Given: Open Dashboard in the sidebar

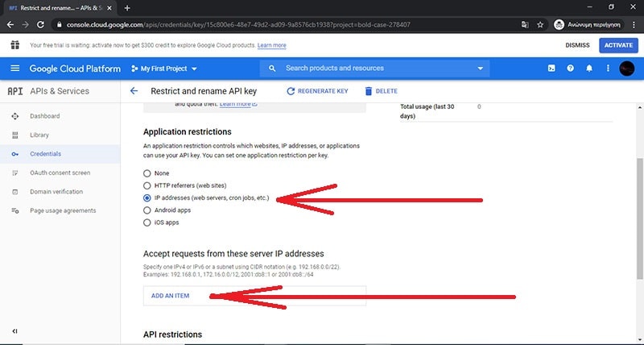Looking at the screenshot, I should (44, 116).
